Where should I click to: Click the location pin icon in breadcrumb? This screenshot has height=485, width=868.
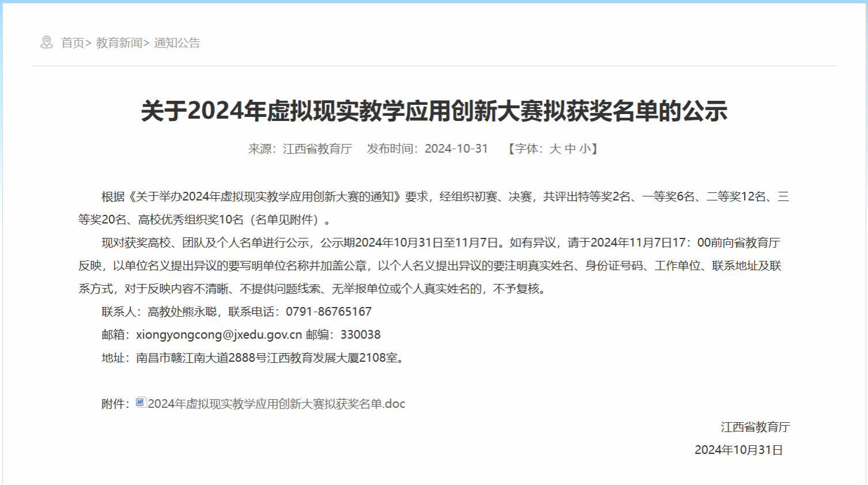point(47,42)
